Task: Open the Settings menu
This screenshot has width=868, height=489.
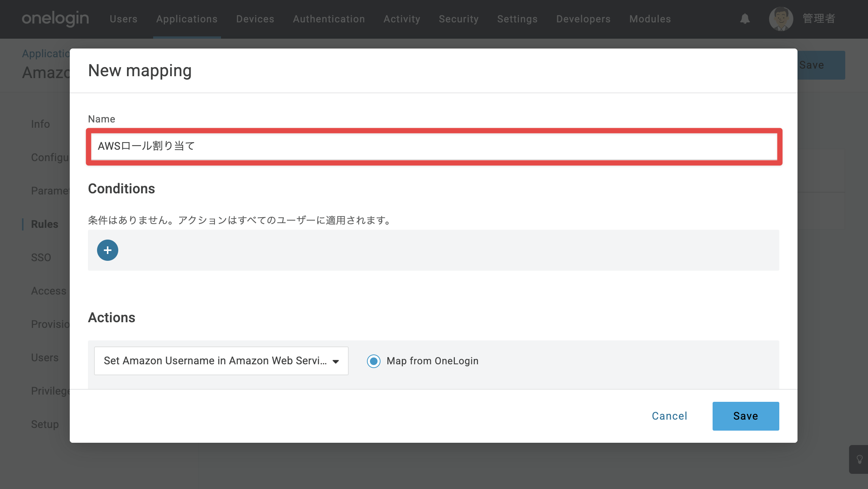Action: [517, 19]
